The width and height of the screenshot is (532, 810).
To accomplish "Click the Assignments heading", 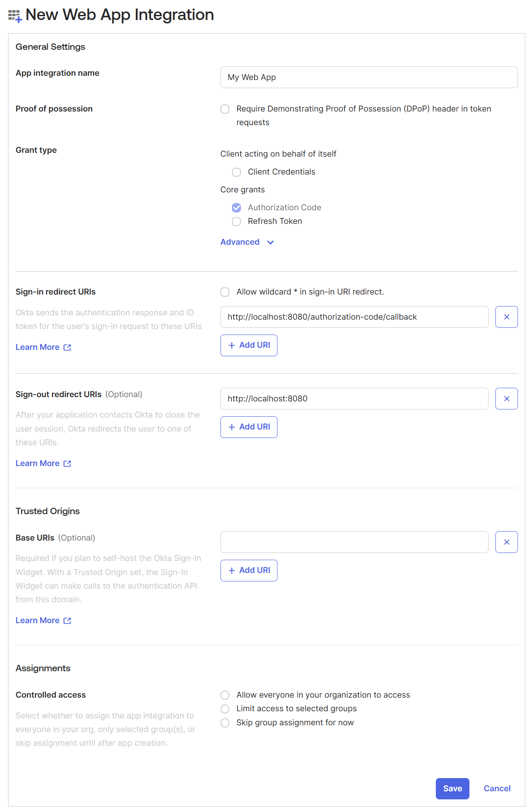I will (x=43, y=668).
